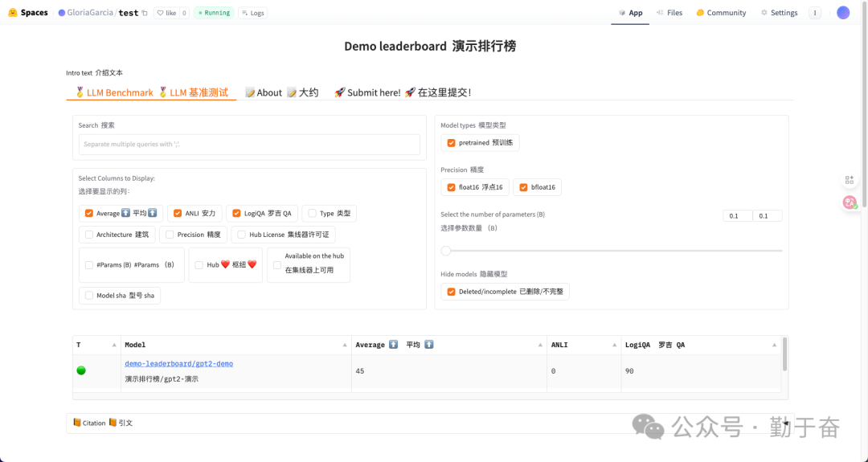Toggle the bfloat16 precision checkbox

pyautogui.click(x=523, y=187)
